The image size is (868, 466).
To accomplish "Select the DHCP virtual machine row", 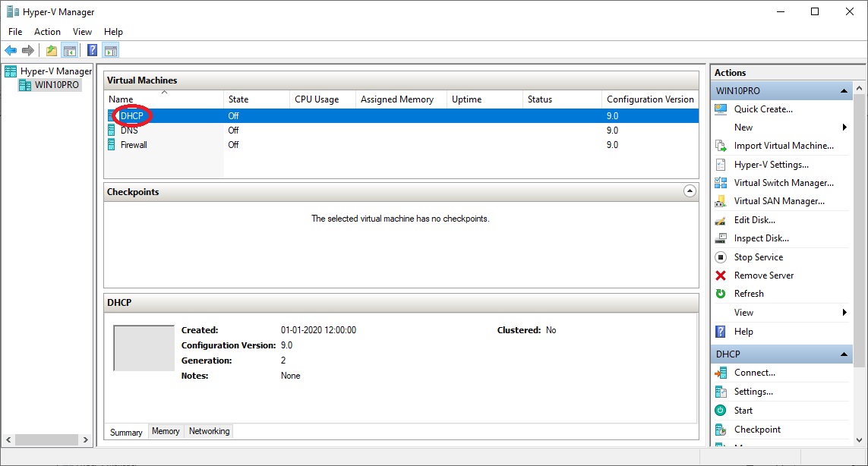I will (401, 115).
